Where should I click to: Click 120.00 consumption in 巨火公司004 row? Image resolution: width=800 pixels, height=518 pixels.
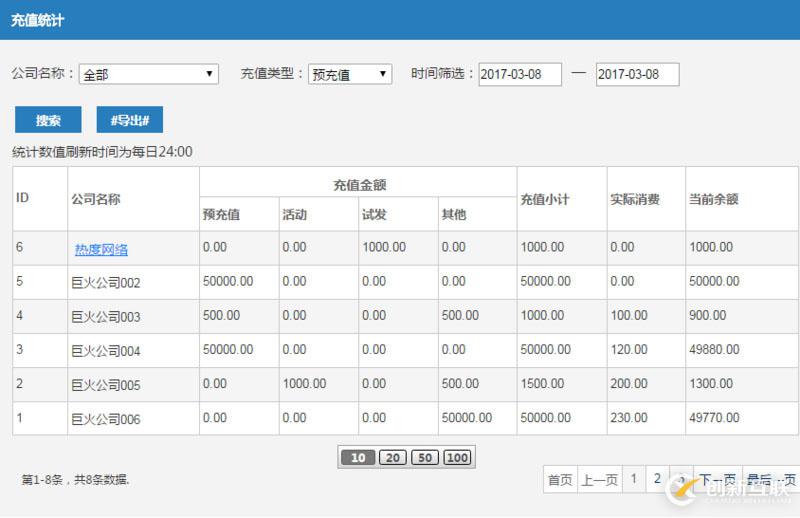tap(629, 350)
